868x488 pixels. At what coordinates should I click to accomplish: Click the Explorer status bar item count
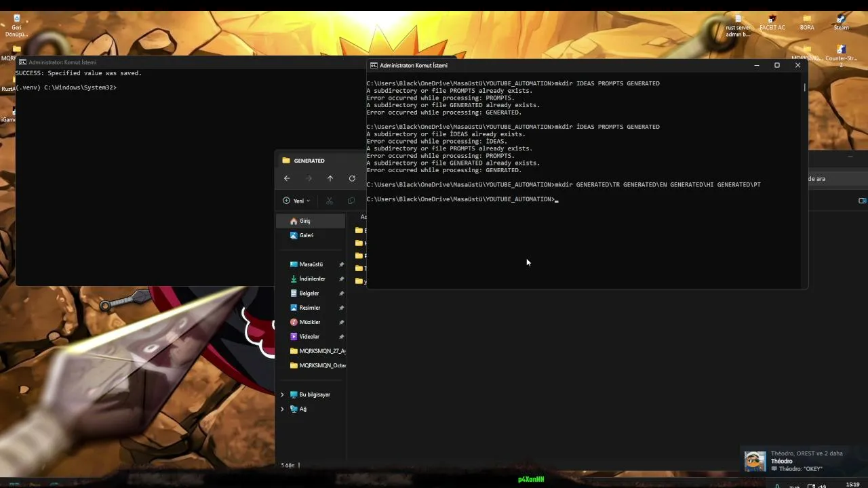(288, 466)
